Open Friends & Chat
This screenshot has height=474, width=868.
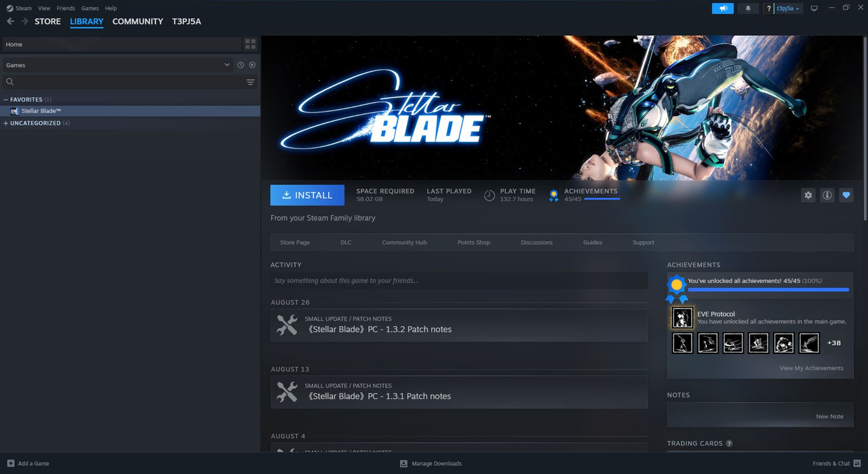pyautogui.click(x=837, y=464)
